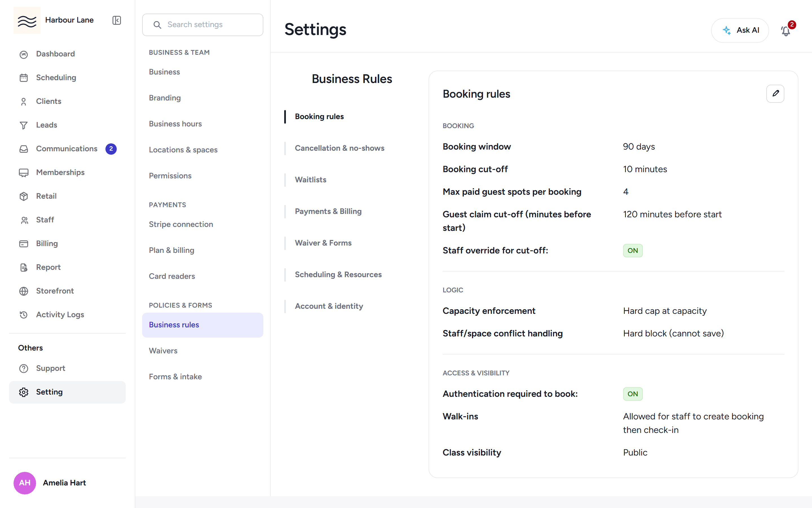Focus the Search settings field
Screen dimensions: 812x508
click(203, 25)
